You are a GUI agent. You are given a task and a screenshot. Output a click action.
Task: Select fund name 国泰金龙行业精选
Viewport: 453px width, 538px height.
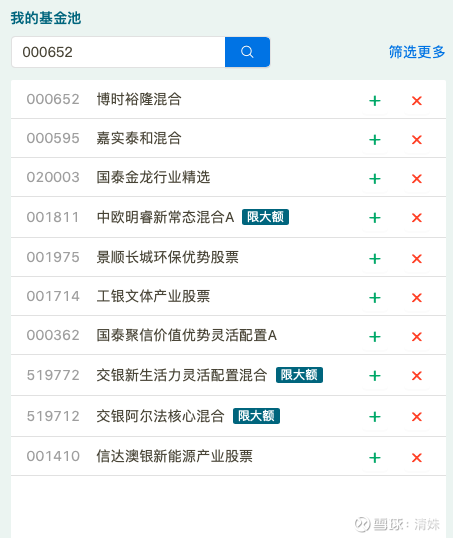pos(153,177)
